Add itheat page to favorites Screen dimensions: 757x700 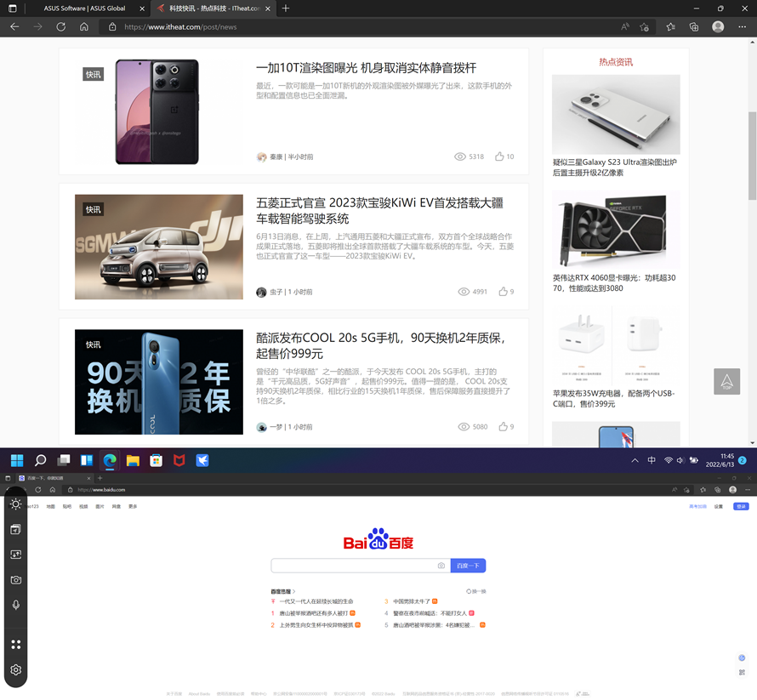pyautogui.click(x=644, y=27)
